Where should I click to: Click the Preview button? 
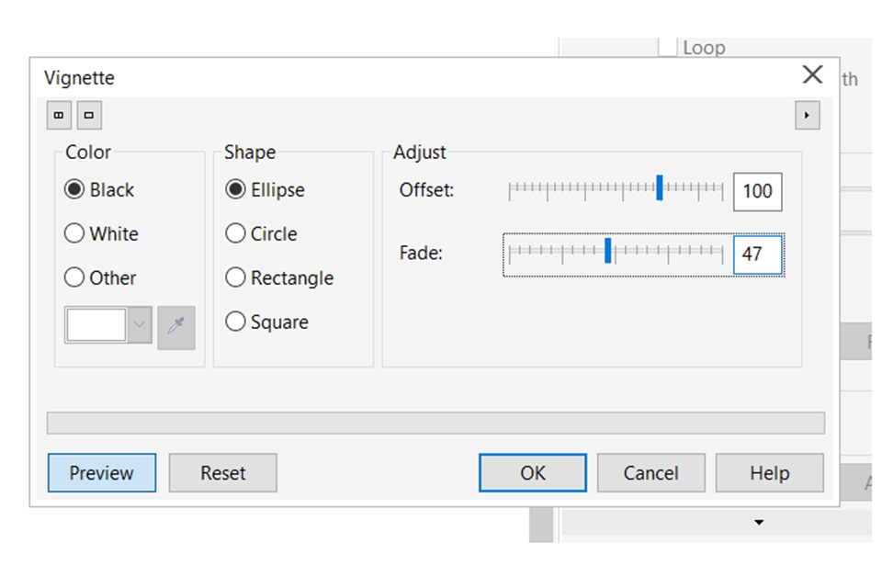(101, 473)
